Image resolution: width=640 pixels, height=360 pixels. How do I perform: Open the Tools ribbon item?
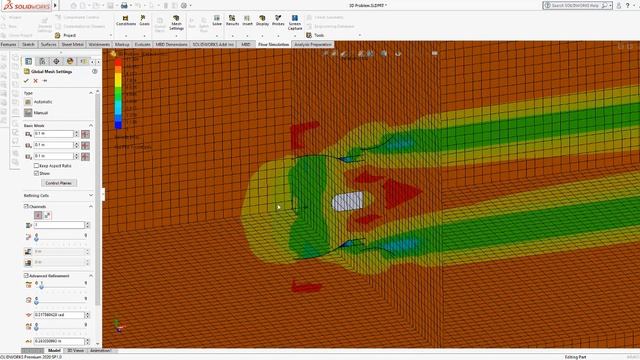point(315,36)
